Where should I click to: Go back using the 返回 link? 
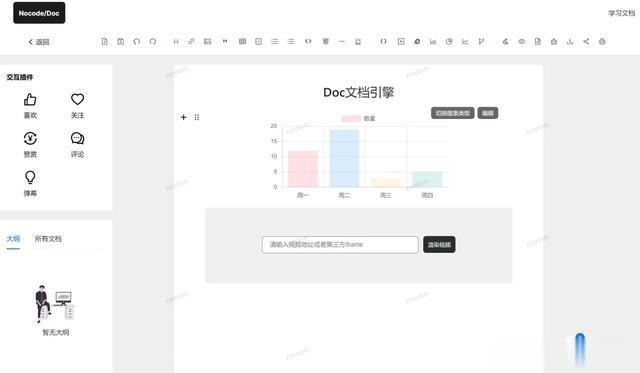click(x=39, y=42)
